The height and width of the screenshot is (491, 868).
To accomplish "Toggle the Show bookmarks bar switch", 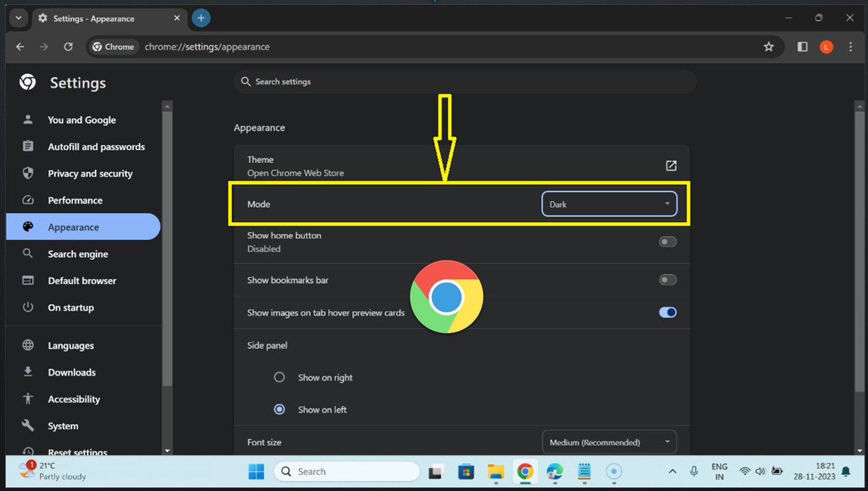I will [x=667, y=280].
